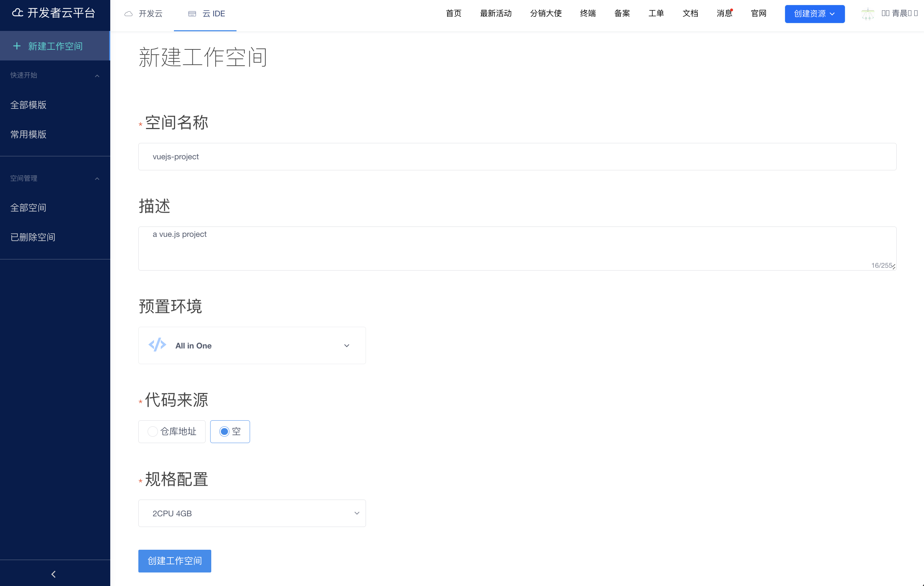This screenshot has width=924, height=586.
Task: Expand the 创建资源 dropdown button
Action: point(814,14)
